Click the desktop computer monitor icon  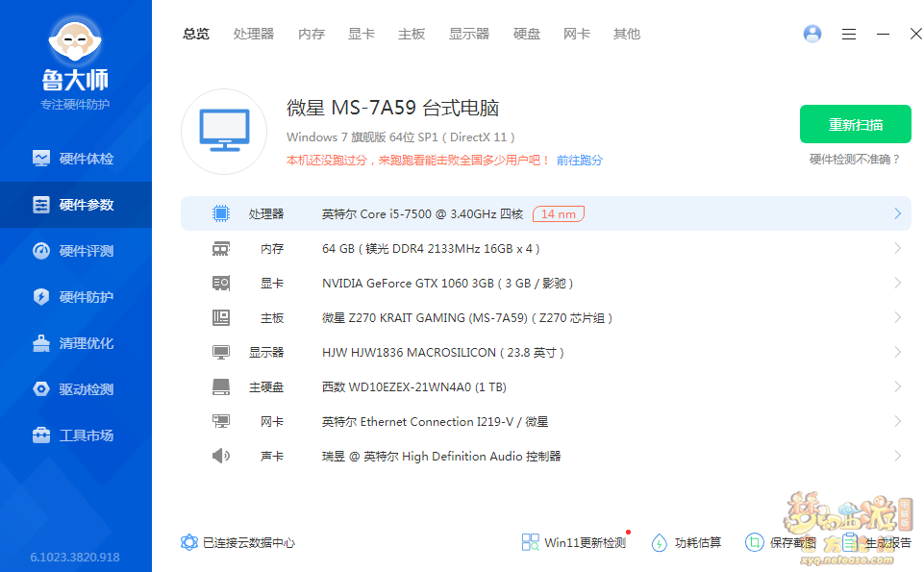point(224,131)
